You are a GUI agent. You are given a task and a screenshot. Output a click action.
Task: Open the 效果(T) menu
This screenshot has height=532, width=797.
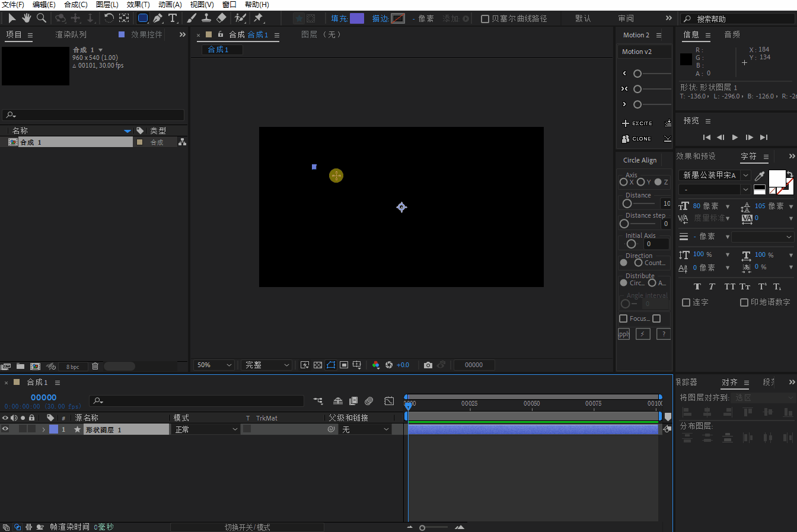pos(138,5)
